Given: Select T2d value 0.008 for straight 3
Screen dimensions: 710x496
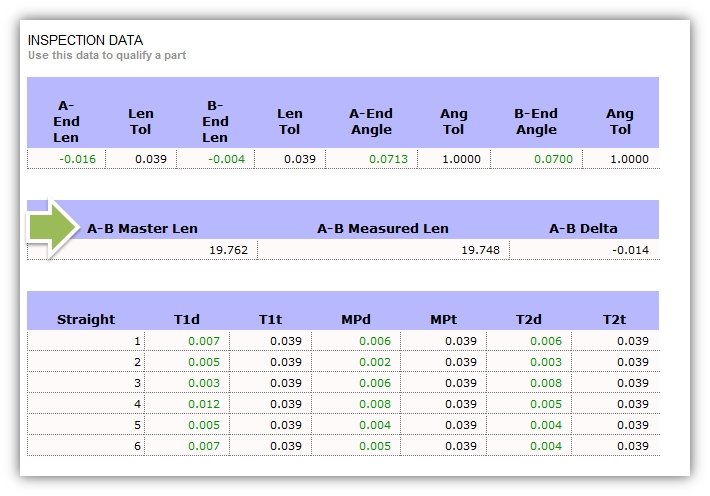Looking at the screenshot, I should [546, 383].
